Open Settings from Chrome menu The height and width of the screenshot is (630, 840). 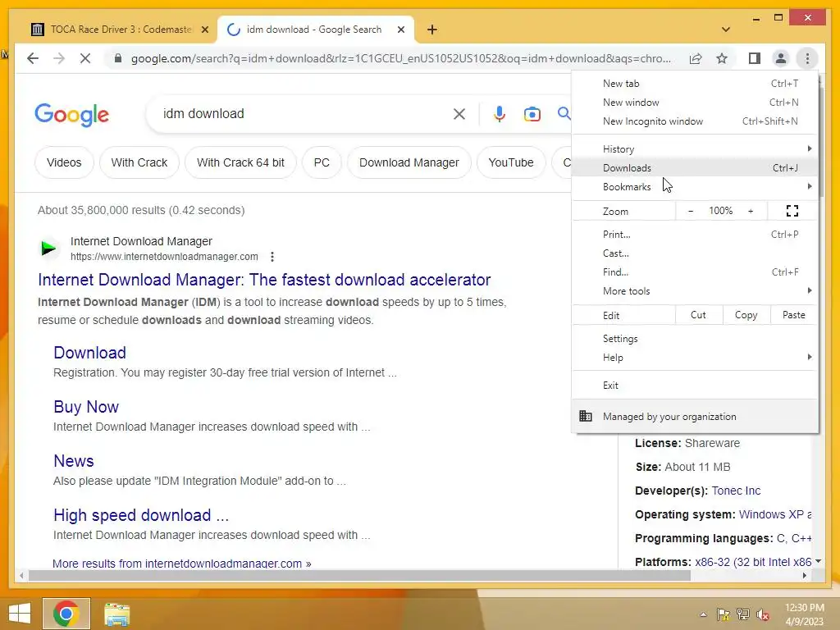[x=696, y=339]
